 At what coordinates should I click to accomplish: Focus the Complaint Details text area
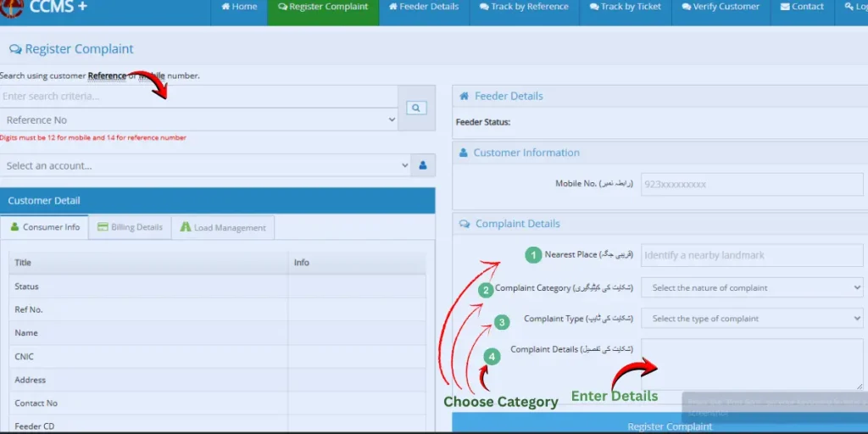point(753,364)
